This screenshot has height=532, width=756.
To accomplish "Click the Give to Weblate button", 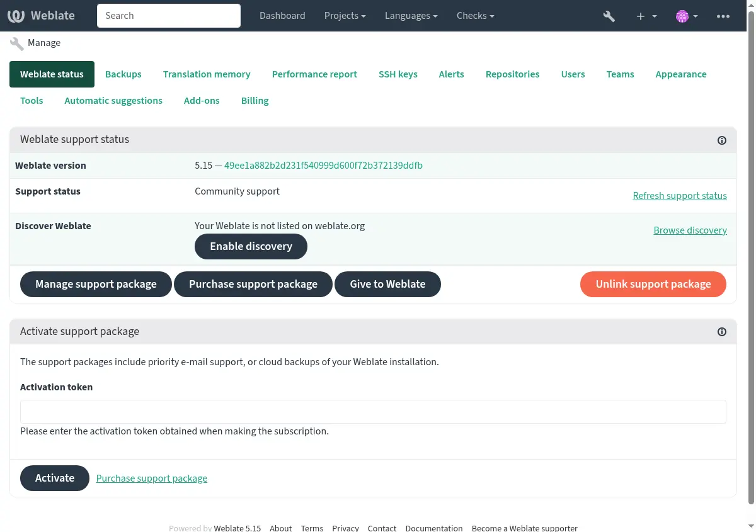I will pyautogui.click(x=387, y=285).
